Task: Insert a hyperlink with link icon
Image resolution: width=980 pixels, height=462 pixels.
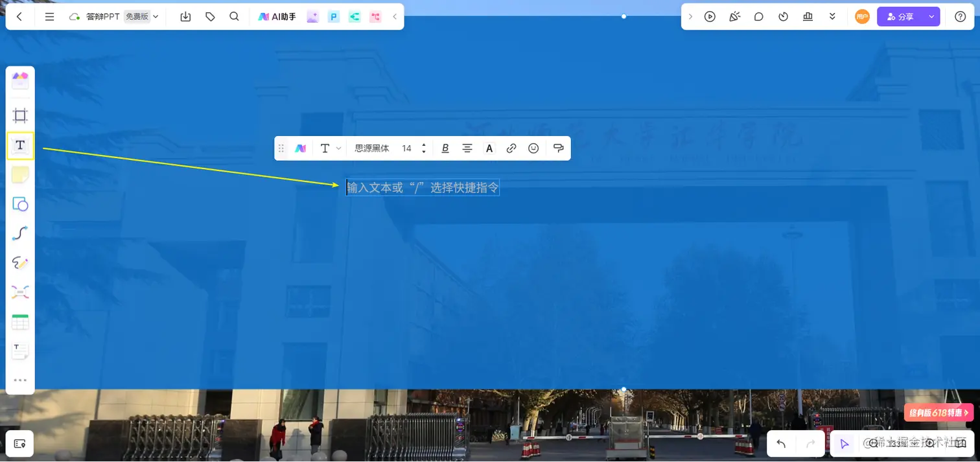Action: (x=511, y=148)
